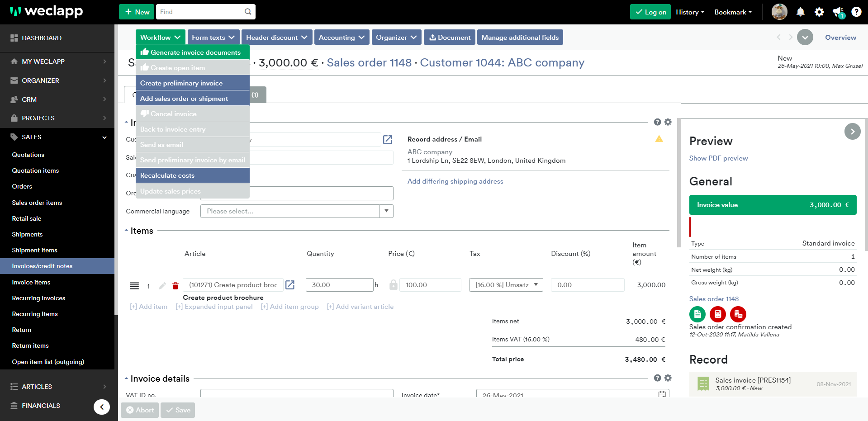Select Recalculate costs from Workflow menu

tap(193, 175)
